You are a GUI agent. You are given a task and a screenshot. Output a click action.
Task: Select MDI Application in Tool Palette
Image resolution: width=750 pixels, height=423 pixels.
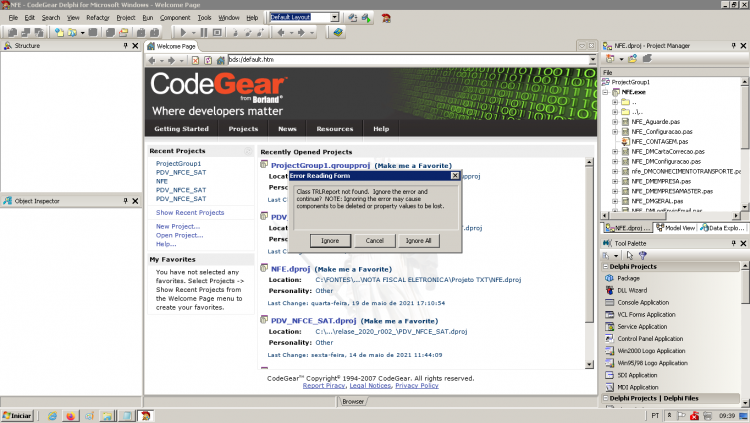tap(637, 387)
